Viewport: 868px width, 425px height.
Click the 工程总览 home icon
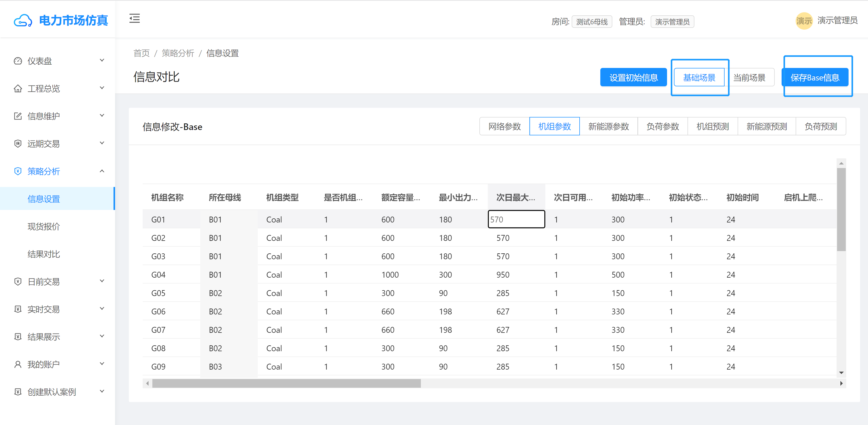(18, 89)
